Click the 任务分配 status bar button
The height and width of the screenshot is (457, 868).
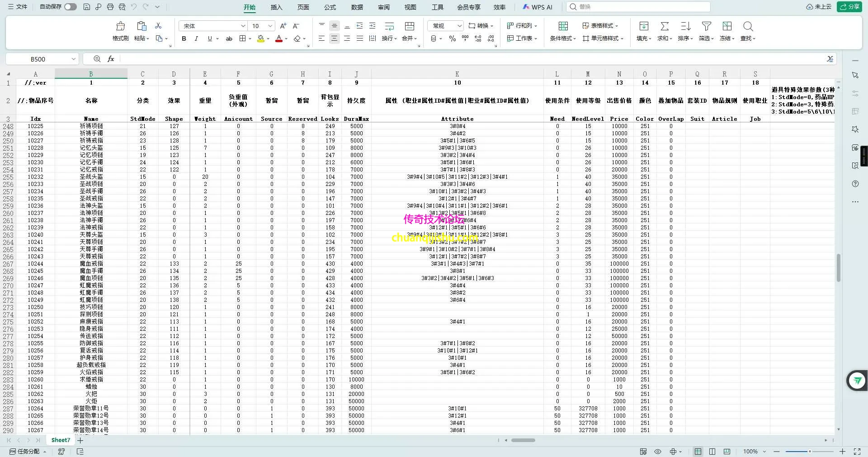[28, 452]
